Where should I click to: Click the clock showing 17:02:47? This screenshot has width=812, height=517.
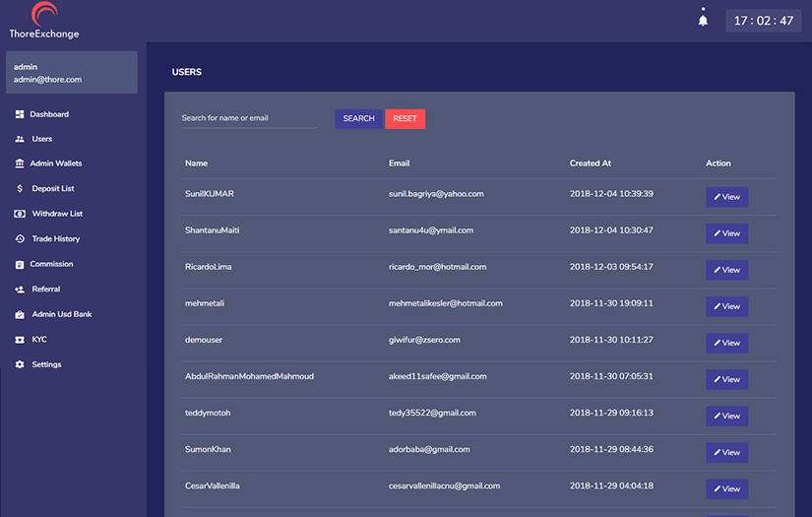[x=764, y=21]
